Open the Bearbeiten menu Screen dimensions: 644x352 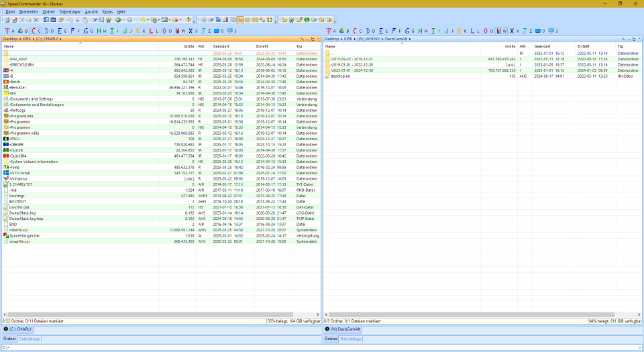click(28, 12)
